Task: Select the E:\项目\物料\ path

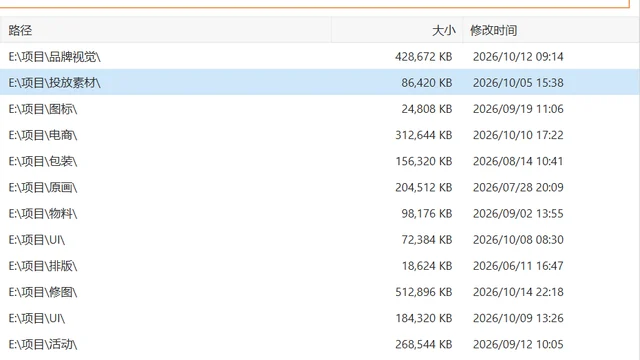Action: pyautogui.click(x=43, y=213)
